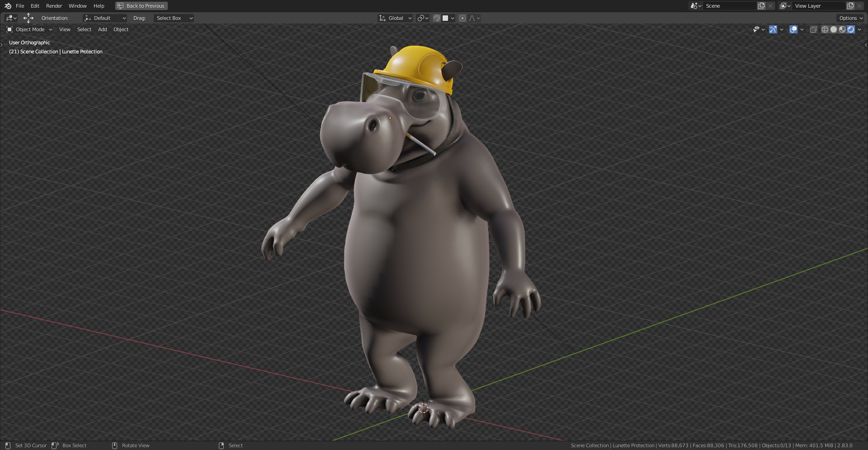
Task: Open the object types visibility eye dropdown
Action: (759, 29)
